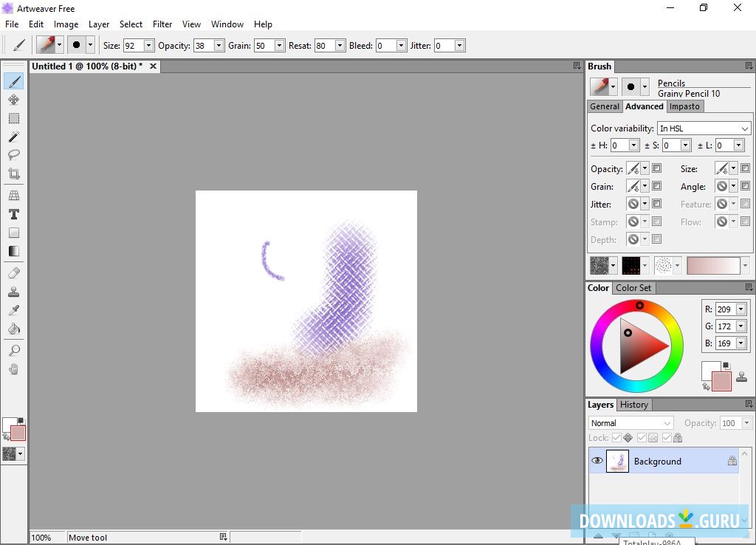Pick the Crop tool
756x545 pixels.
(15, 174)
